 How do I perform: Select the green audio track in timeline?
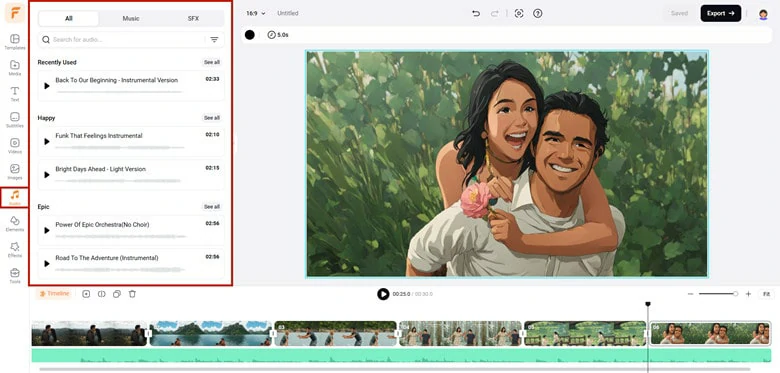pos(401,355)
